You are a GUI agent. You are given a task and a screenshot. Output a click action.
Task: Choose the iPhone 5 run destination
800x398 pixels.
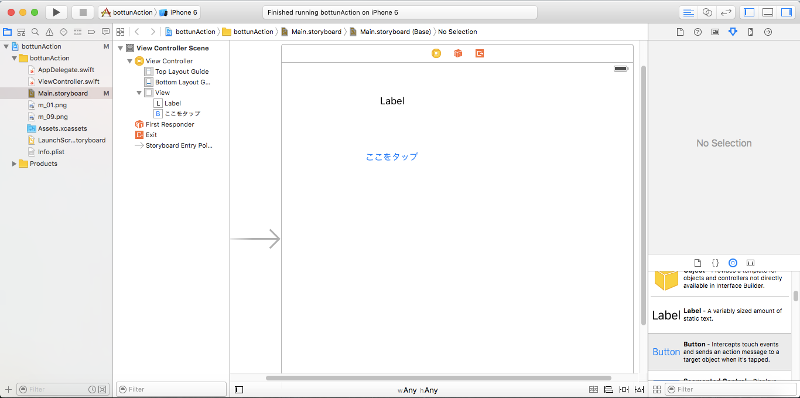point(179,12)
